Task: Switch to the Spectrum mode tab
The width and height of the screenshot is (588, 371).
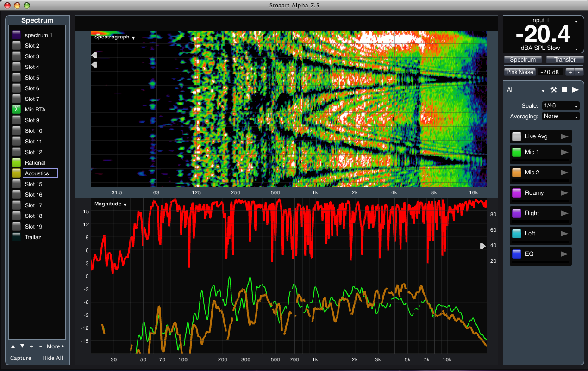Action: (523, 60)
